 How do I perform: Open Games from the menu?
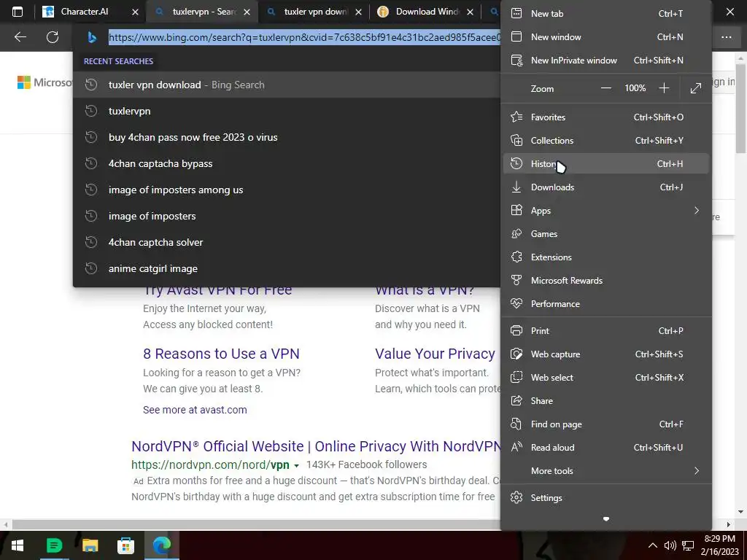tap(606, 234)
